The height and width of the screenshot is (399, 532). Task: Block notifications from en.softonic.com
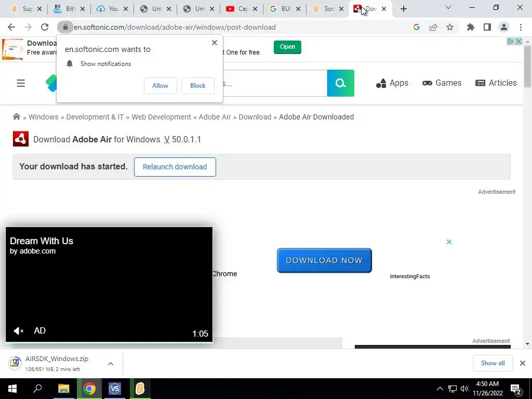(198, 86)
